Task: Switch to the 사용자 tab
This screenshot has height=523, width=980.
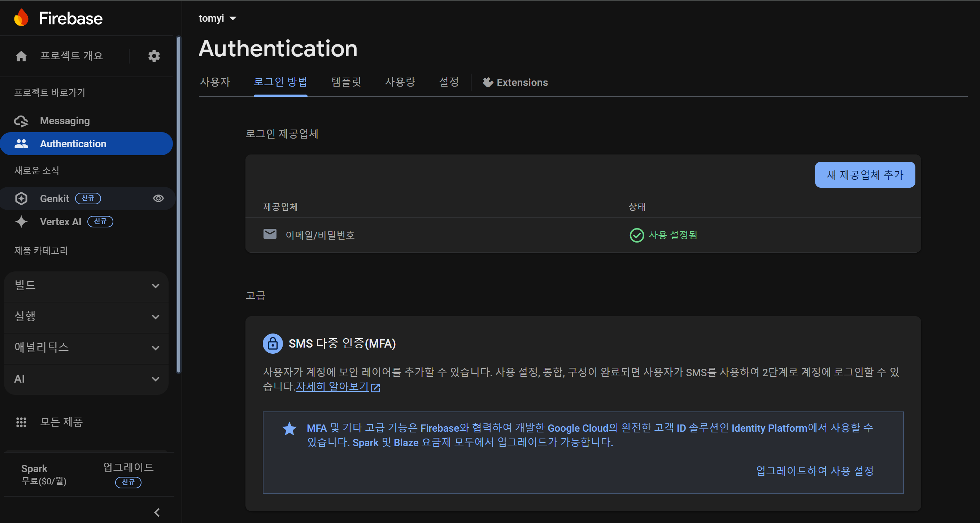Action: (215, 82)
